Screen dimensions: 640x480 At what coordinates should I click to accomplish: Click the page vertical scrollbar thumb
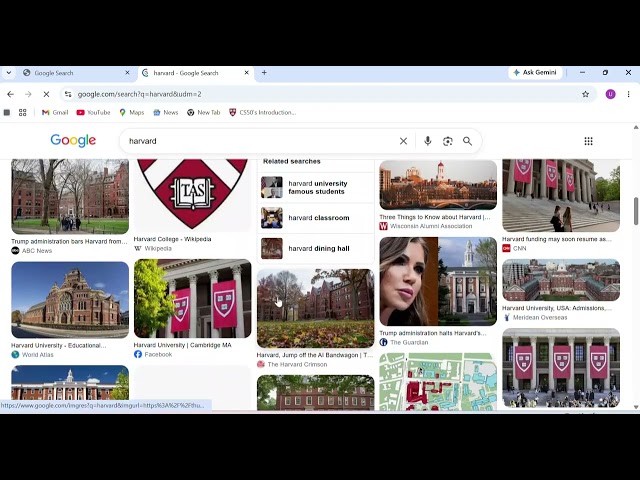coord(636,211)
